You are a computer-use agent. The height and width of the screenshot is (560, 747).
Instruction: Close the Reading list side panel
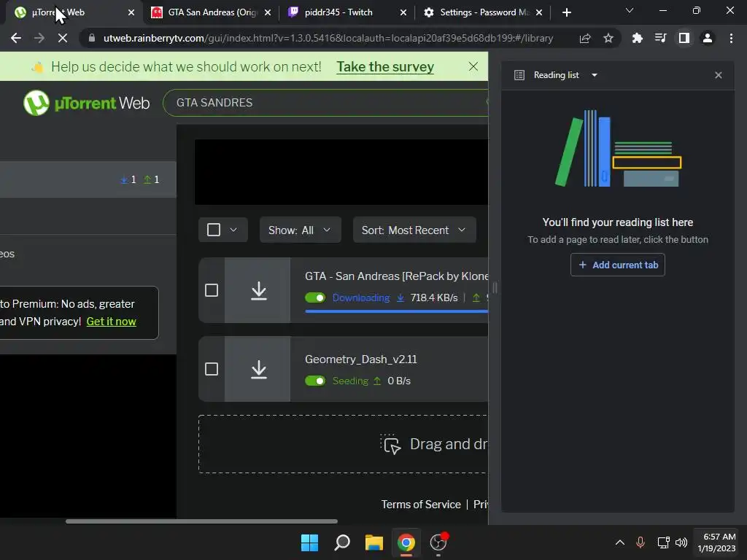tap(719, 75)
